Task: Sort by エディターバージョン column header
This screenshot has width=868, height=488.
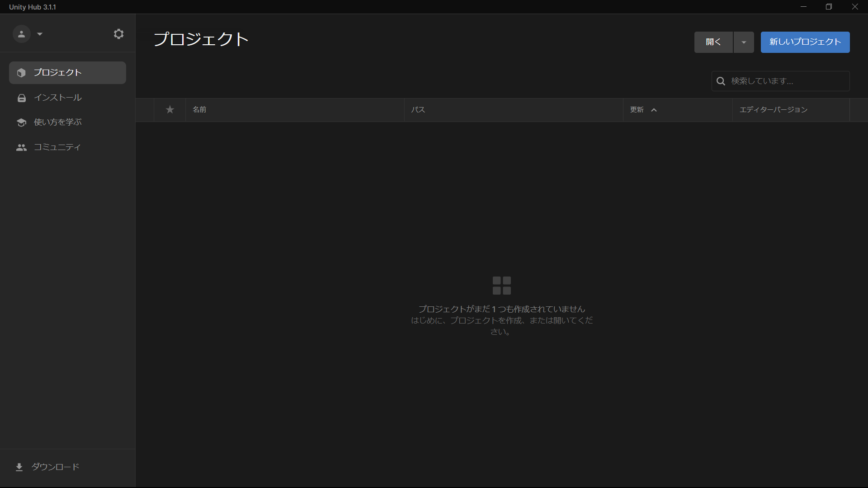Action: pos(773,110)
